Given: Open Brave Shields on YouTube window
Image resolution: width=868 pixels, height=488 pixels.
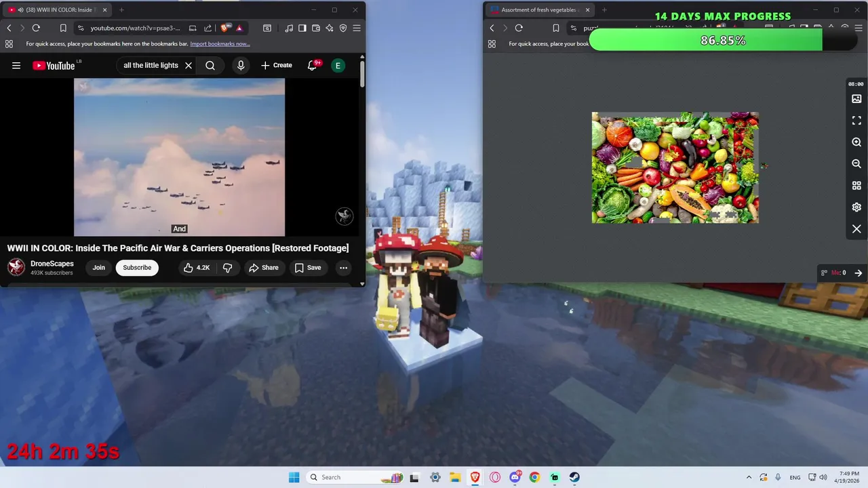Looking at the screenshot, I should tap(225, 28).
